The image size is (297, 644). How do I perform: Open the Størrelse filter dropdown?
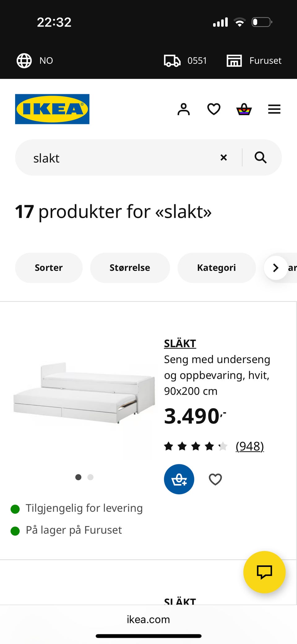pyautogui.click(x=130, y=268)
